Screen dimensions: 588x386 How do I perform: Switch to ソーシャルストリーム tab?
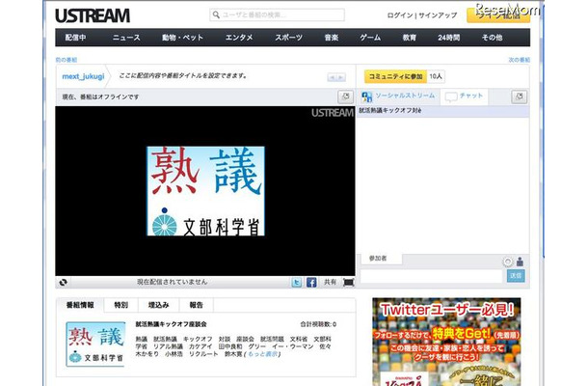click(x=398, y=96)
